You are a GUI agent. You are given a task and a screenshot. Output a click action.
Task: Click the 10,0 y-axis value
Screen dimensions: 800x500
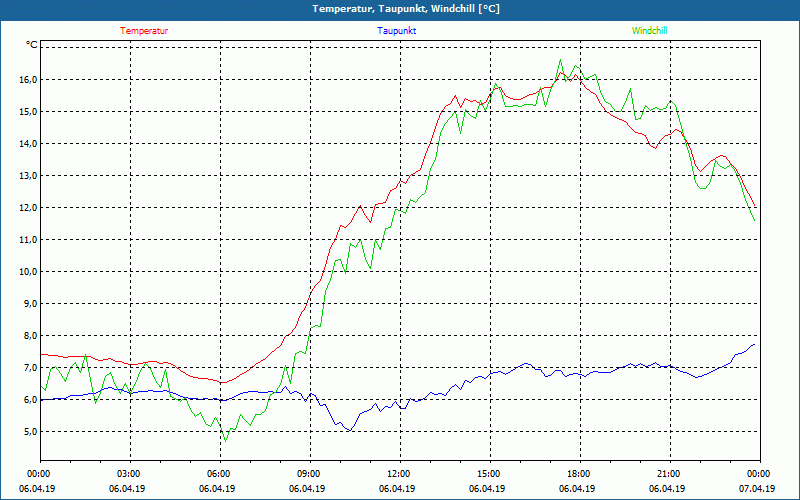pos(29,272)
